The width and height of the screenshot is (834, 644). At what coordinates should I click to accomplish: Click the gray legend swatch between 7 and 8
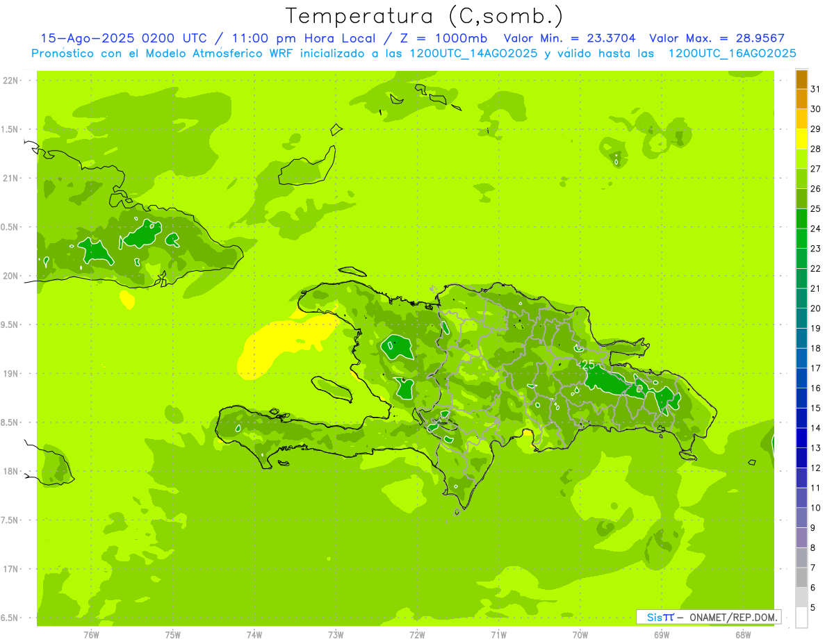pyautogui.click(x=801, y=557)
